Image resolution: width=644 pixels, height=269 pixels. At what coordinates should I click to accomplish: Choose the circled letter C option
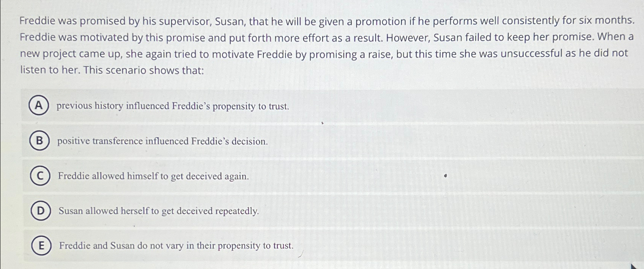tap(40, 176)
